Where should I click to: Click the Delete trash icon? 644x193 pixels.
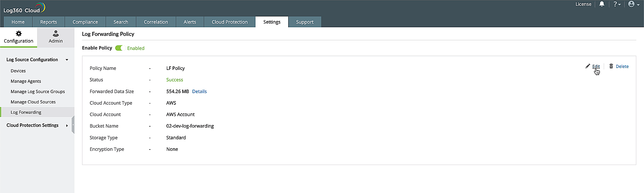coord(611,66)
